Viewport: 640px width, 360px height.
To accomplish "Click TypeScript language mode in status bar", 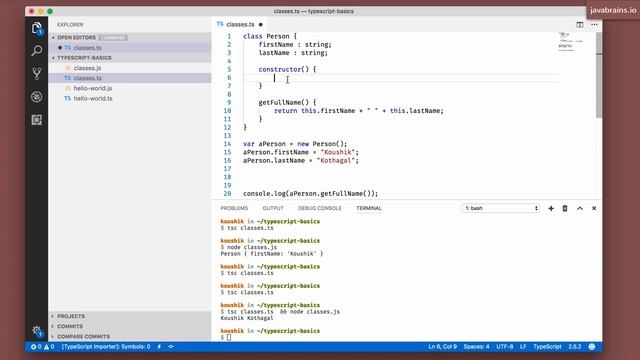I will (x=547, y=347).
